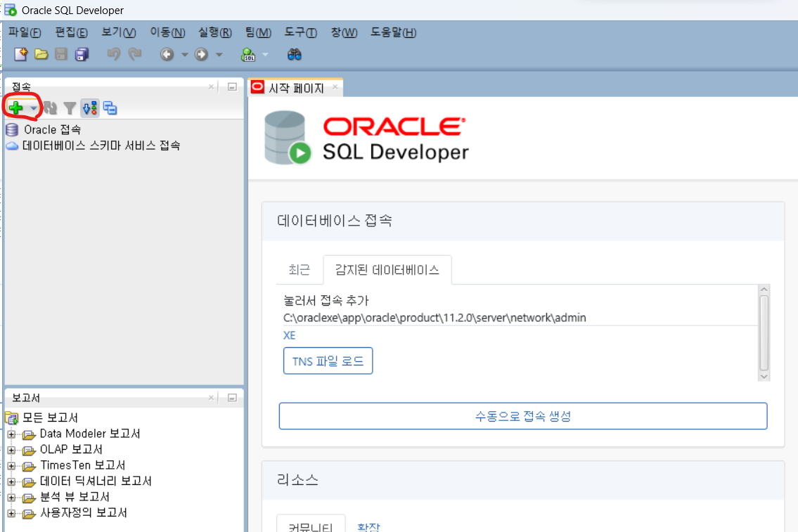Click the Redo arrow icon
This screenshot has height=532, width=798.
click(135, 54)
